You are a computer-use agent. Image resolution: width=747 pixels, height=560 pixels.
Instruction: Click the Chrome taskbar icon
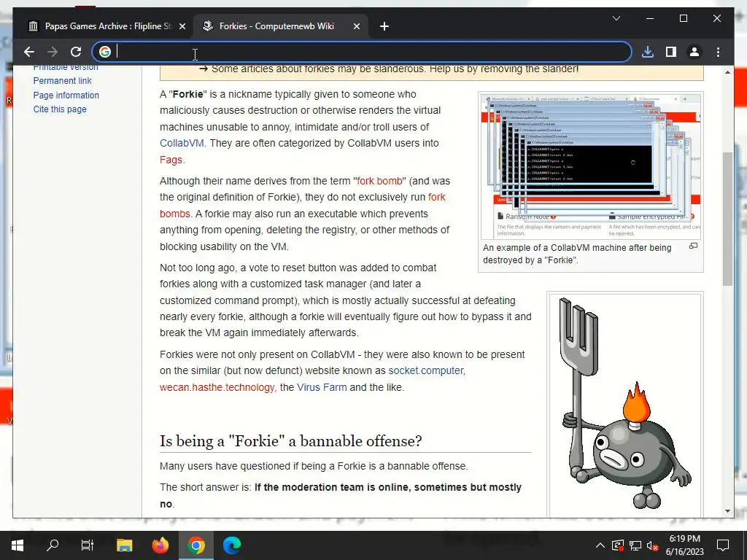click(196, 545)
